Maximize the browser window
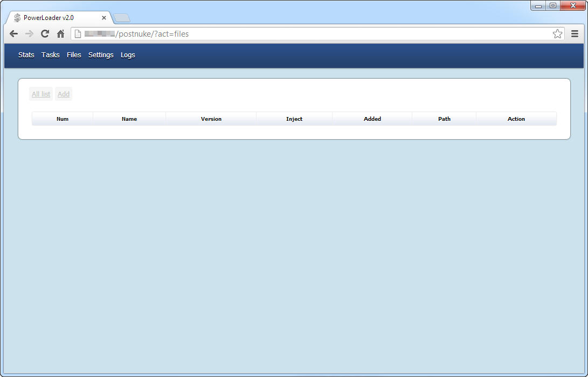This screenshot has height=377, width=588. (553, 5)
